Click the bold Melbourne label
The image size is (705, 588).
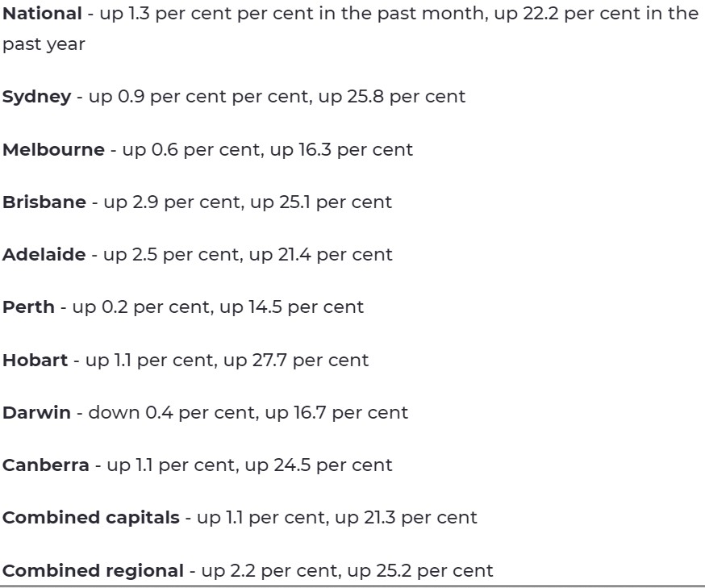pyautogui.click(x=53, y=150)
